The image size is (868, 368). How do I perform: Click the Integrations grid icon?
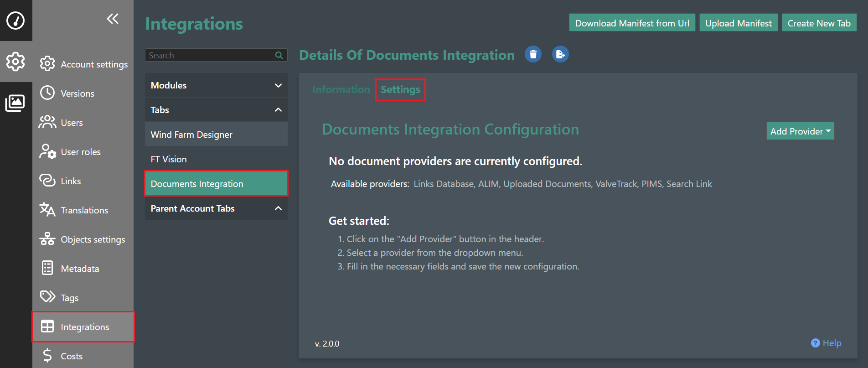(47, 327)
